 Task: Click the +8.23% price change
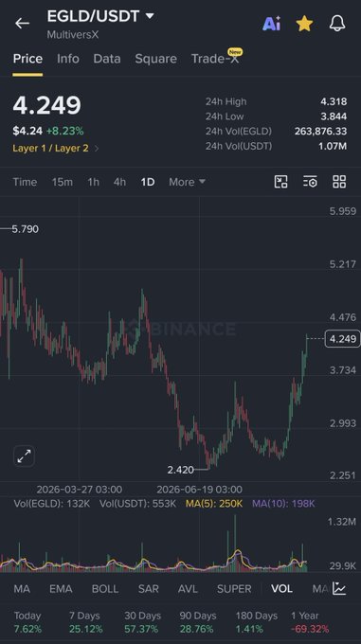pyautogui.click(x=64, y=131)
